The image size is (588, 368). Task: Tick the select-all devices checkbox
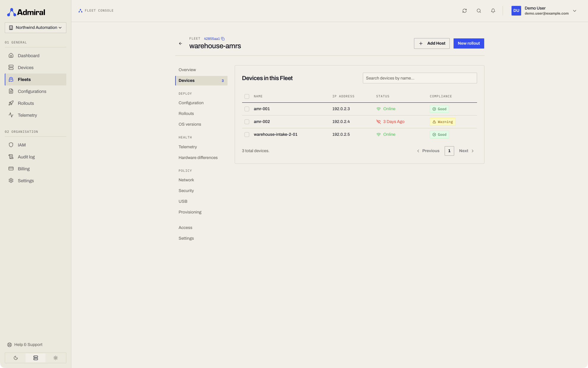tap(247, 96)
